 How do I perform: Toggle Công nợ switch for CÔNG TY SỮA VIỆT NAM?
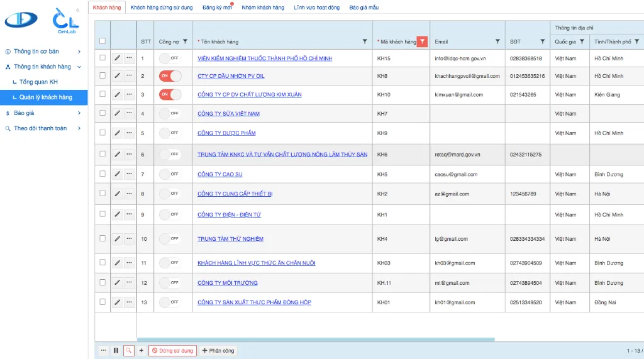pyautogui.click(x=170, y=113)
